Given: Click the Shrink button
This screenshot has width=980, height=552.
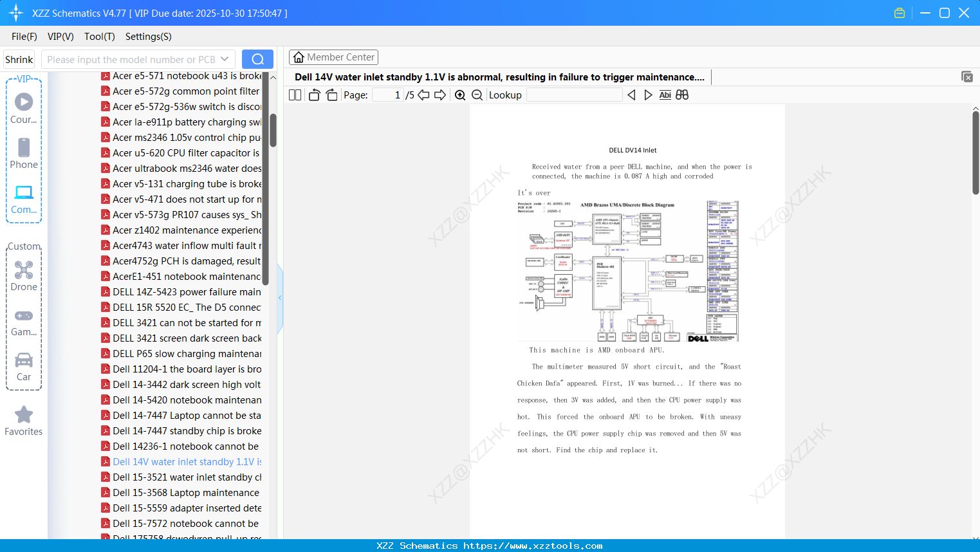Looking at the screenshot, I should (19, 59).
